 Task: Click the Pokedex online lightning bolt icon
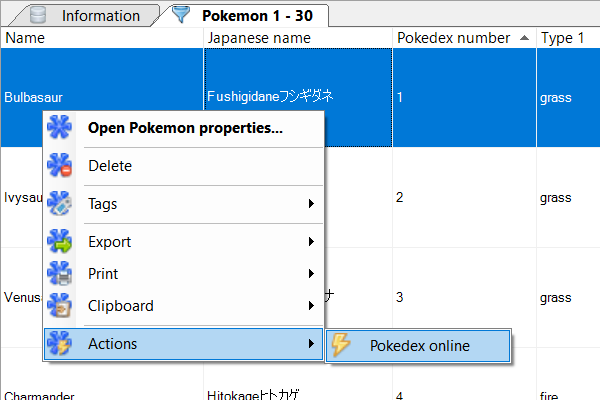342,346
